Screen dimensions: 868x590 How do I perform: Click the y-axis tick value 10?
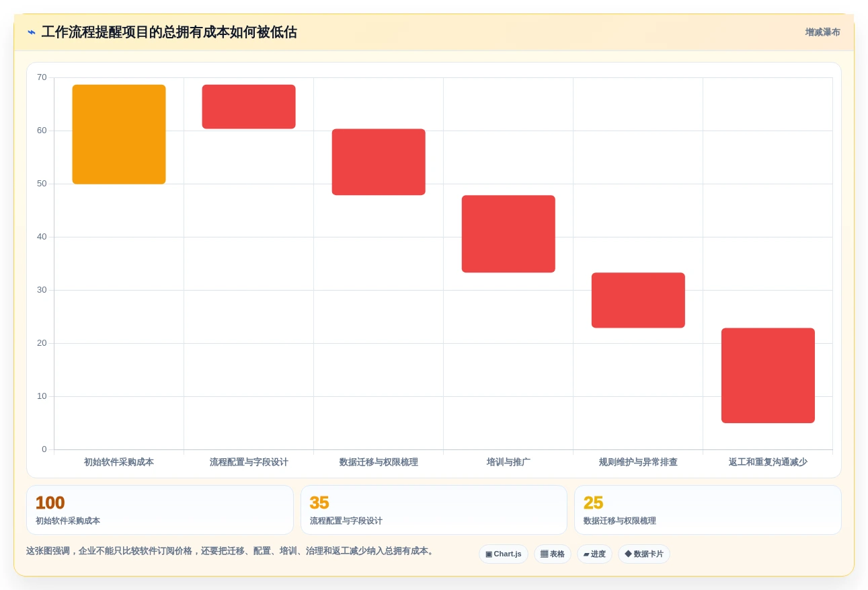pos(42,396)
